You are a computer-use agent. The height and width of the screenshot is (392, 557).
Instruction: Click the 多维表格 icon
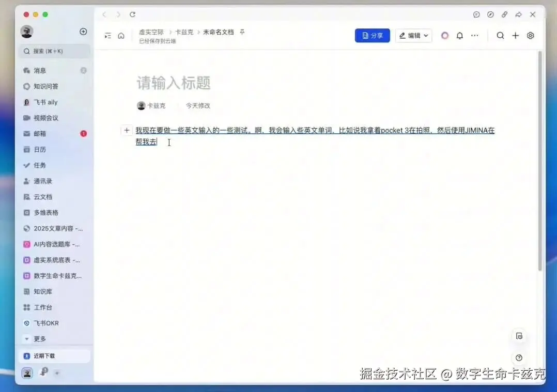(26, 213)
